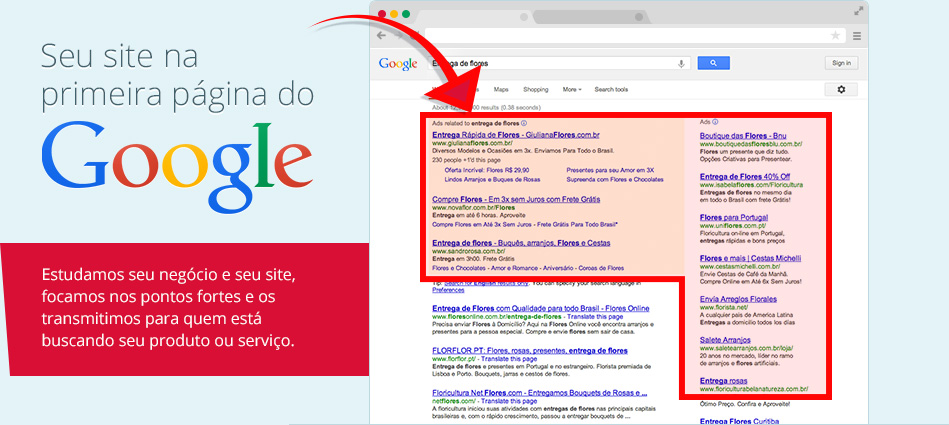Open the Maps search tab

point(501,90)
